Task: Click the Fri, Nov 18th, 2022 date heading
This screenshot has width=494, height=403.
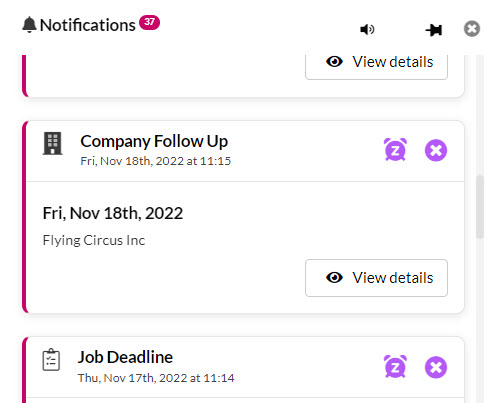Action: tap(113, 213)
